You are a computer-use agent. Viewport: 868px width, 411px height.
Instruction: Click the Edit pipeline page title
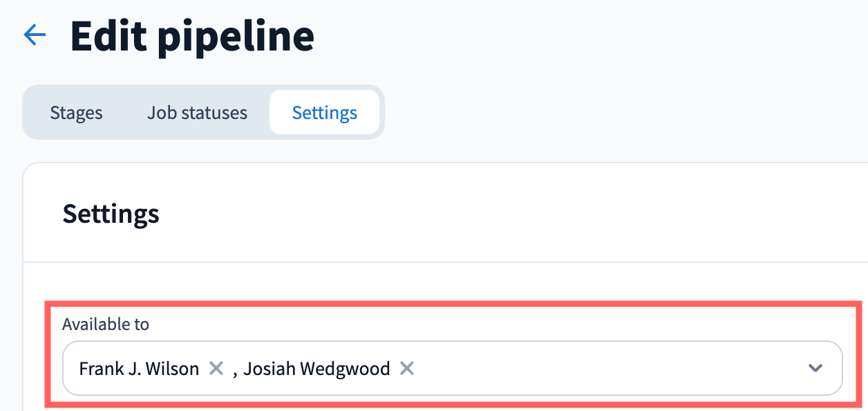coord(192,36)
